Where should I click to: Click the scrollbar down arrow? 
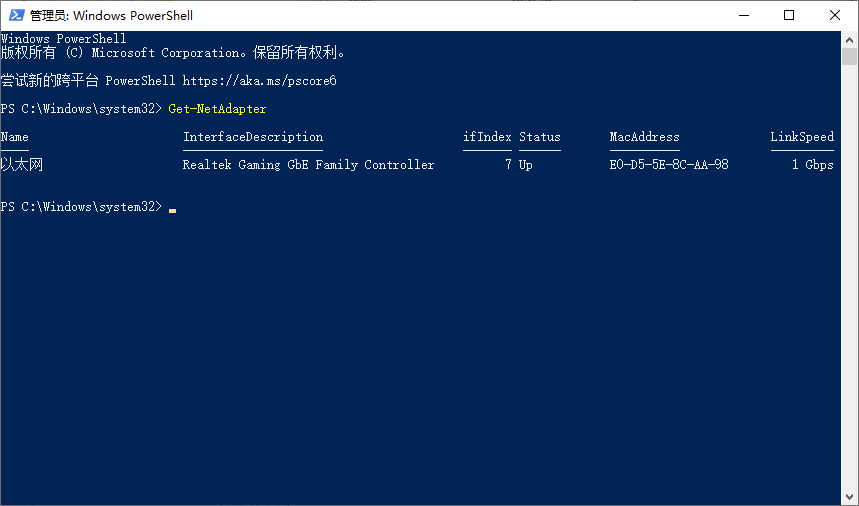[849, 497]
